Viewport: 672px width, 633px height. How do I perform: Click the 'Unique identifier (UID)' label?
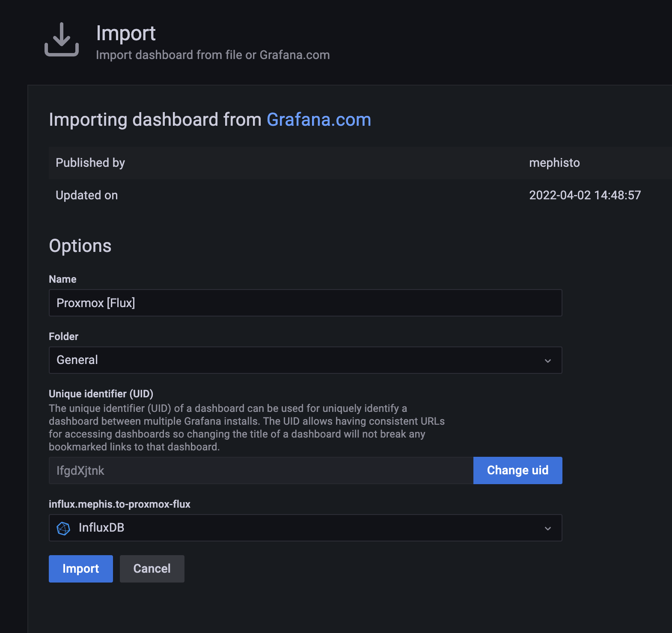(x=101, y=393)
